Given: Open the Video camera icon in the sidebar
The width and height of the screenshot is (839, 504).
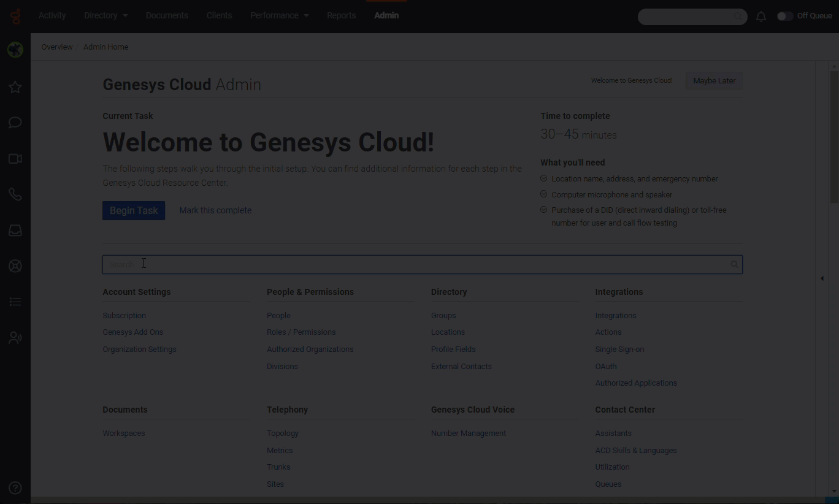Looking at the screenshot, I should coord(15,159).
